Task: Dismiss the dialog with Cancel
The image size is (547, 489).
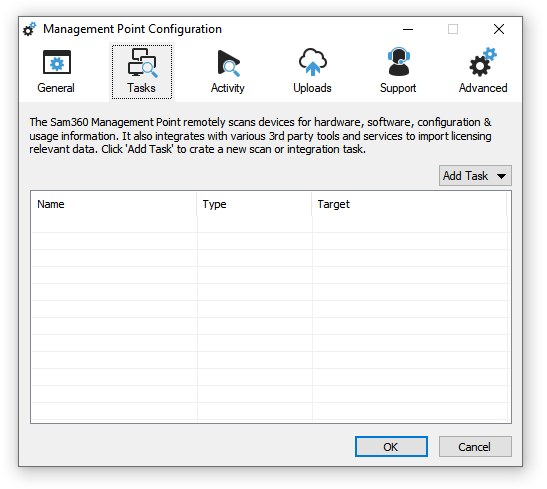Action: click(x=475, y=446)
